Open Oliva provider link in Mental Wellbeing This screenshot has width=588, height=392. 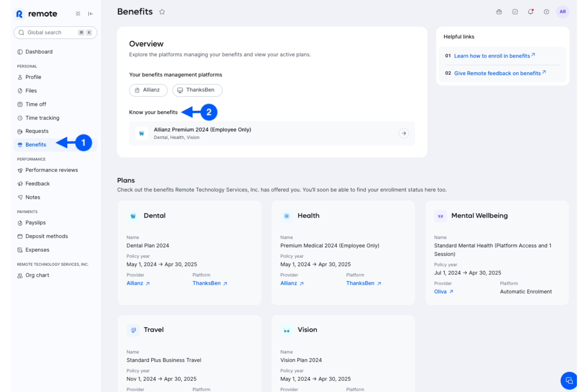(x=444, y=292)
